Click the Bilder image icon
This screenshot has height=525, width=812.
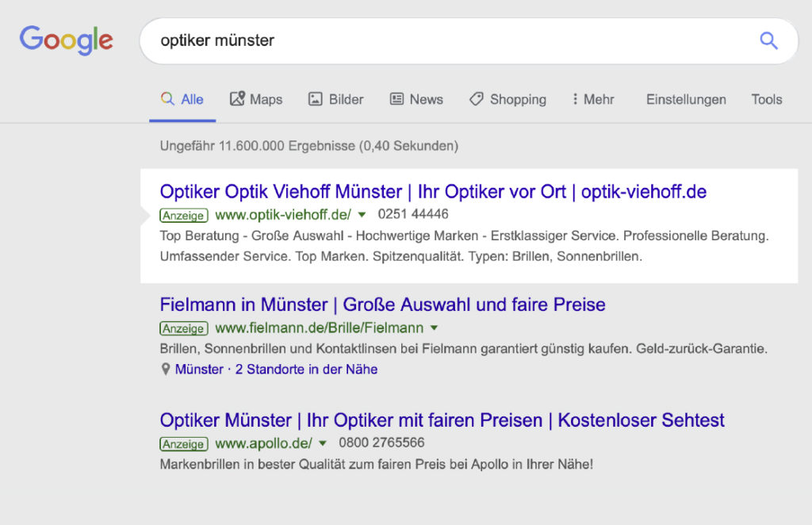316,99
